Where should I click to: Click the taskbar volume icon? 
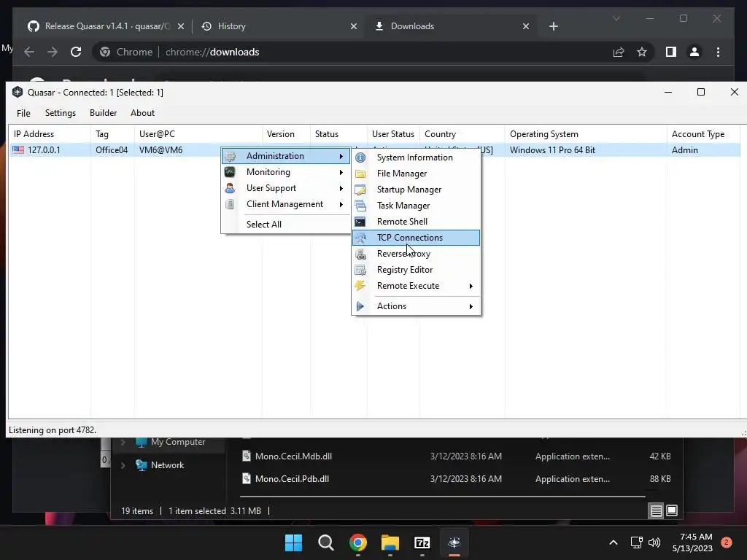[x=654, y=542]
